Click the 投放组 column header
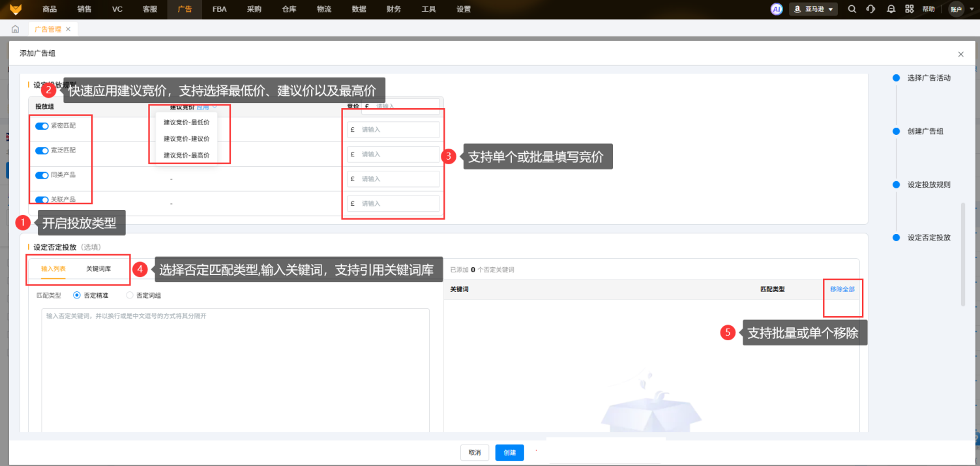The height and width of the screenshot is (466, 980). [45, 106]
